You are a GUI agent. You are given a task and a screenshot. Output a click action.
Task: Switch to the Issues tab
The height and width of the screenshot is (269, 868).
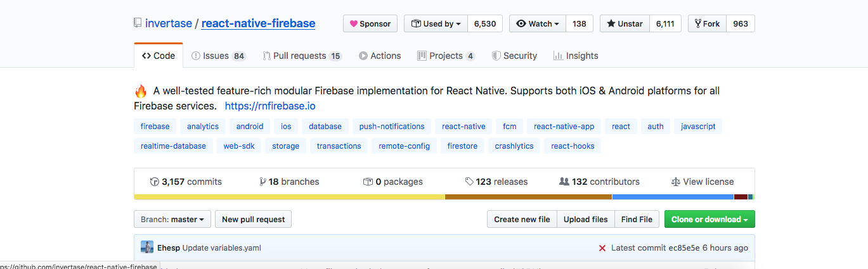(218, 56)
